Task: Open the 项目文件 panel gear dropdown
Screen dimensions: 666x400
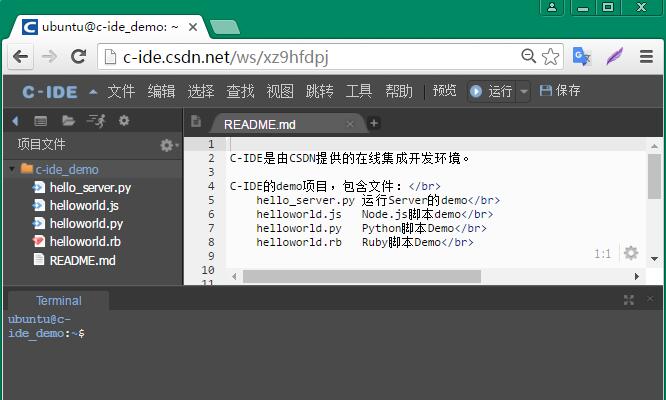Action: [169, 145]
